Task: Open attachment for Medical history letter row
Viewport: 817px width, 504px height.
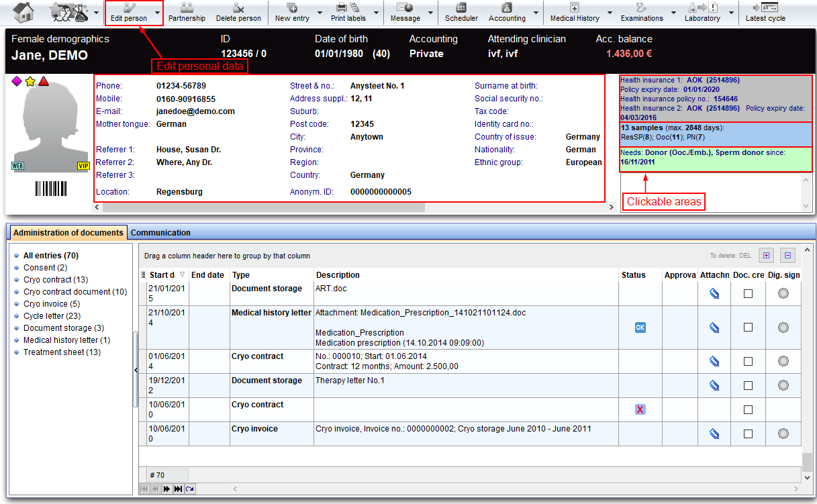Action: (714, 327)
